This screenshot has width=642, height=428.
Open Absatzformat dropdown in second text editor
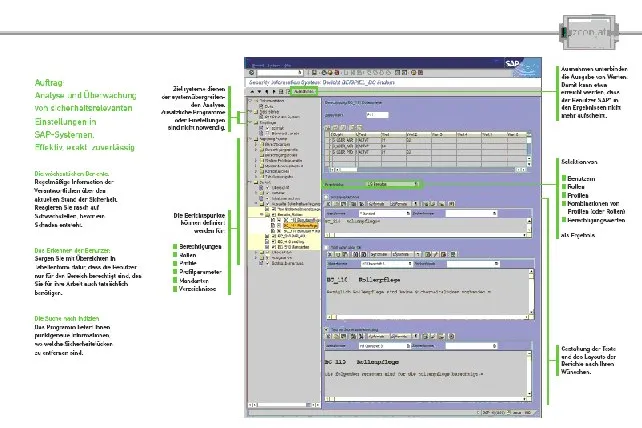pyautogui.click(x=410, y=264)
